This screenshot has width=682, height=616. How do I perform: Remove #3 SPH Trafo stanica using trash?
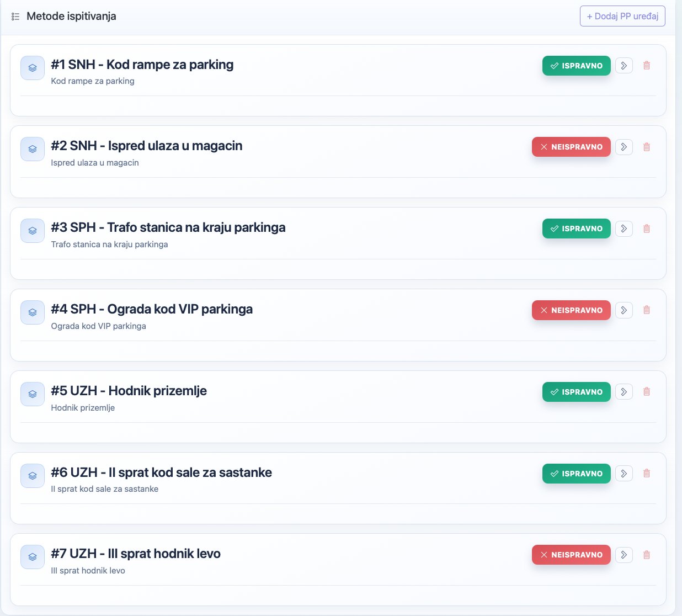[x=647, y=229]
